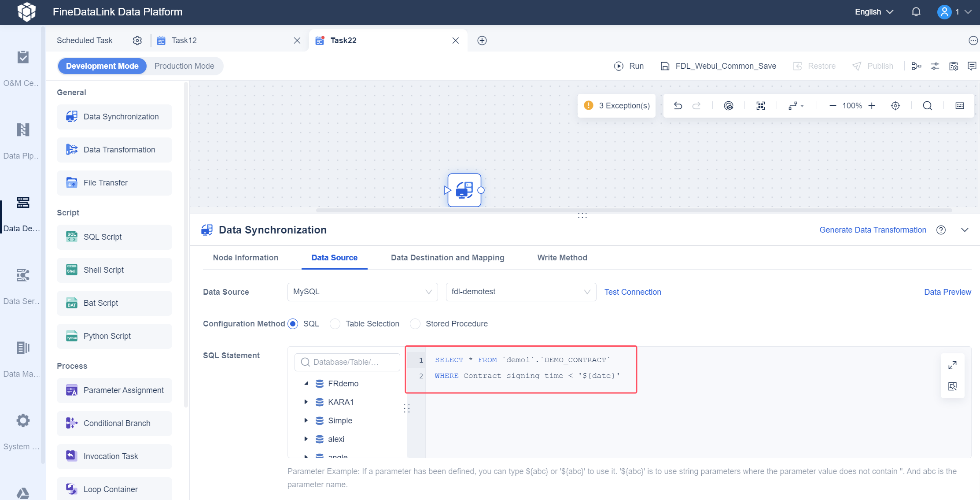Open O&M Center in sidebar
Image resolution: width=980 pixels, height=500 pixels.
click(22, 69)
